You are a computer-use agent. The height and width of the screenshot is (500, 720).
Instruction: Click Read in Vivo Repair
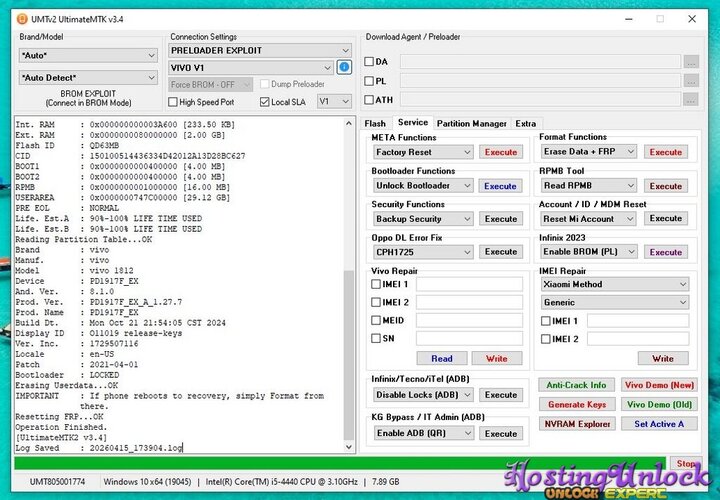point(442,359)
